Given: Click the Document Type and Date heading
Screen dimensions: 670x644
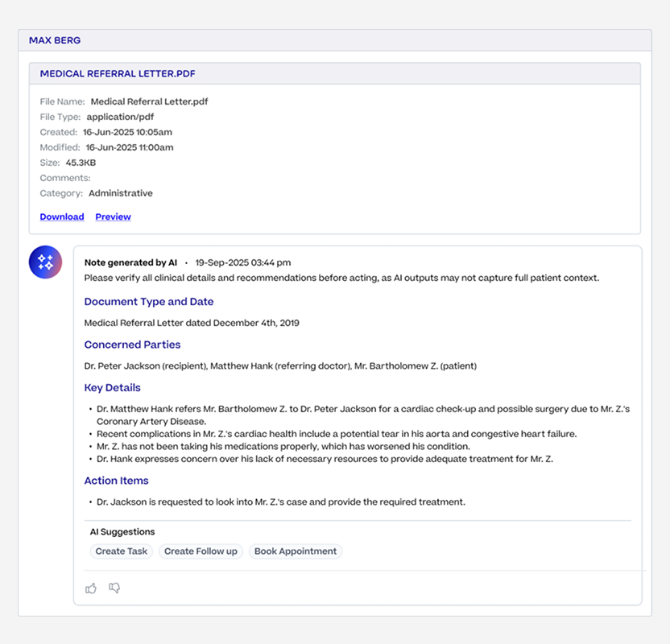Looking at the screenshot, I should coord(149,302).
